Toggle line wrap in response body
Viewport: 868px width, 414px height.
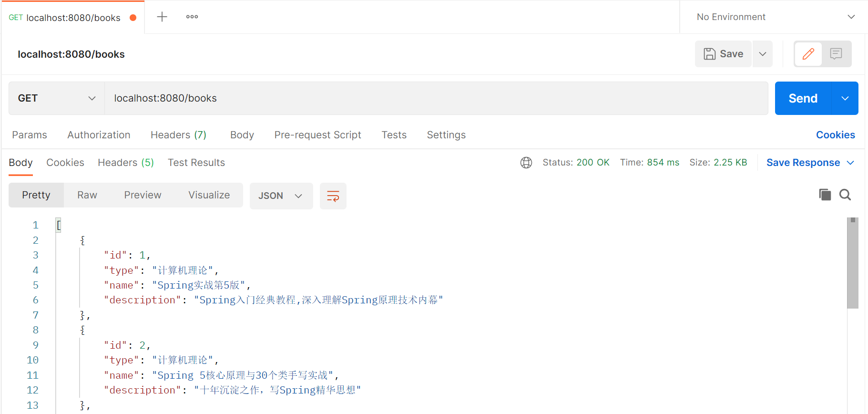tap(333, 196)
